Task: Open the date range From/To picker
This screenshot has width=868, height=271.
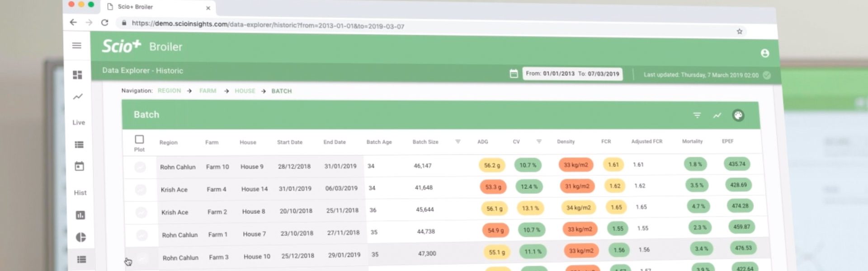Action: click(x=572, y=74)
